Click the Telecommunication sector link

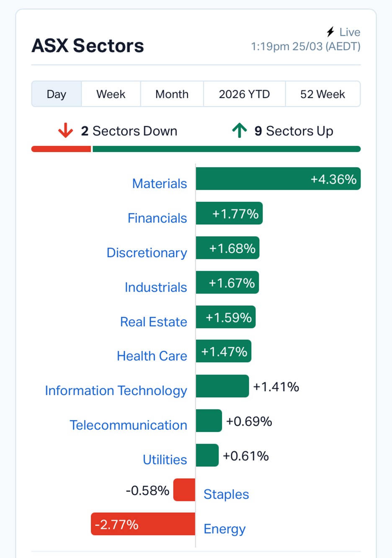coord(128,425)
